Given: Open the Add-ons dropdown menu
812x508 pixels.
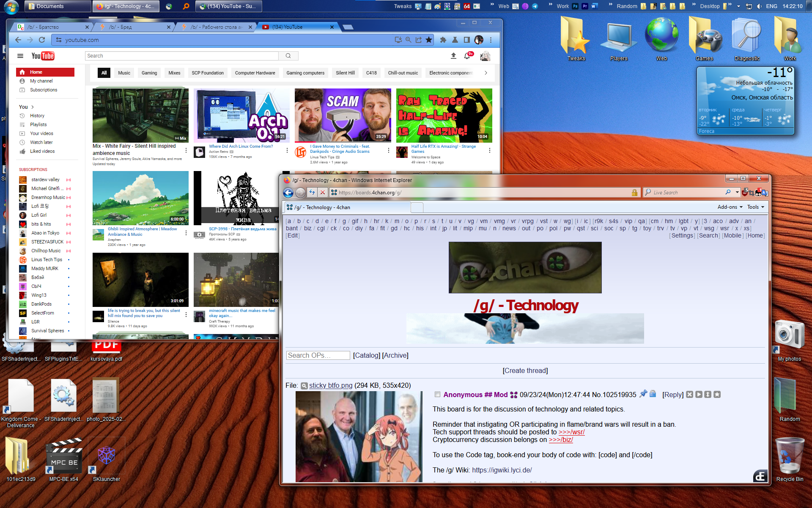Looking at the screenshot, I should coord(730,207).
